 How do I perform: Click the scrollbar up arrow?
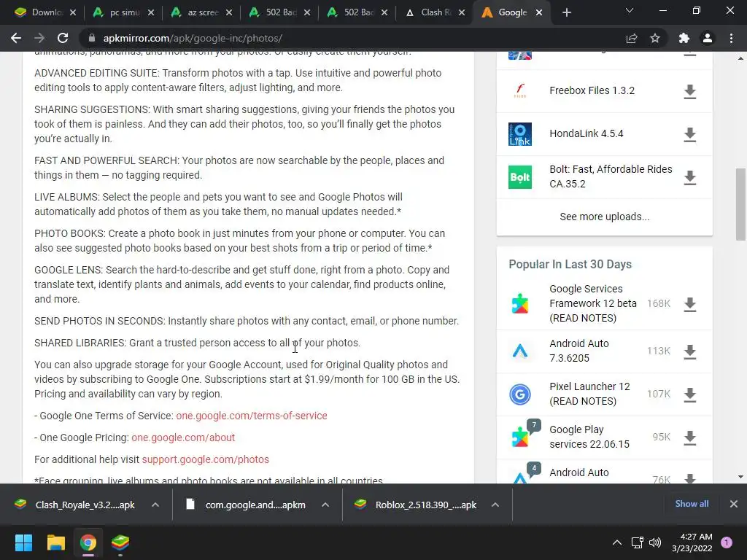(x=740, y=58)
